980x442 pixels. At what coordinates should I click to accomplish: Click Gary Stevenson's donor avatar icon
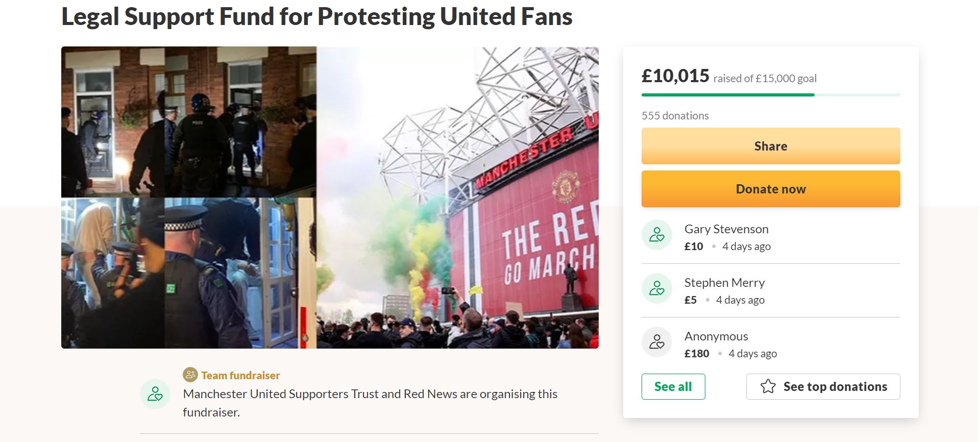pyautogui.click(x=656, y=235)
